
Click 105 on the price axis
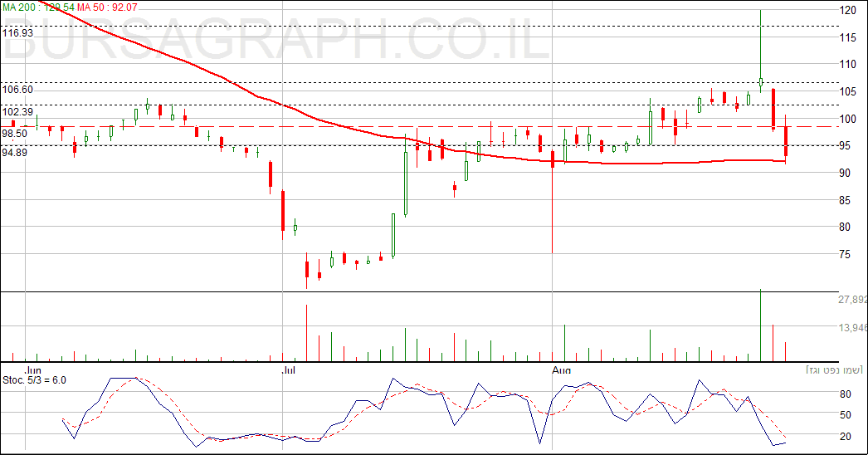tap(848, 91)
